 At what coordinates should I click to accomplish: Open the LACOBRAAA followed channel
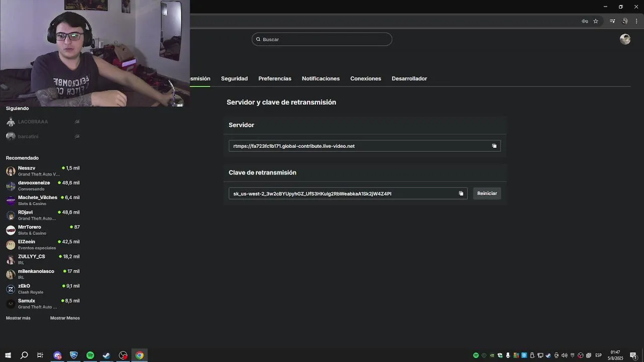[x=43, y=122]
